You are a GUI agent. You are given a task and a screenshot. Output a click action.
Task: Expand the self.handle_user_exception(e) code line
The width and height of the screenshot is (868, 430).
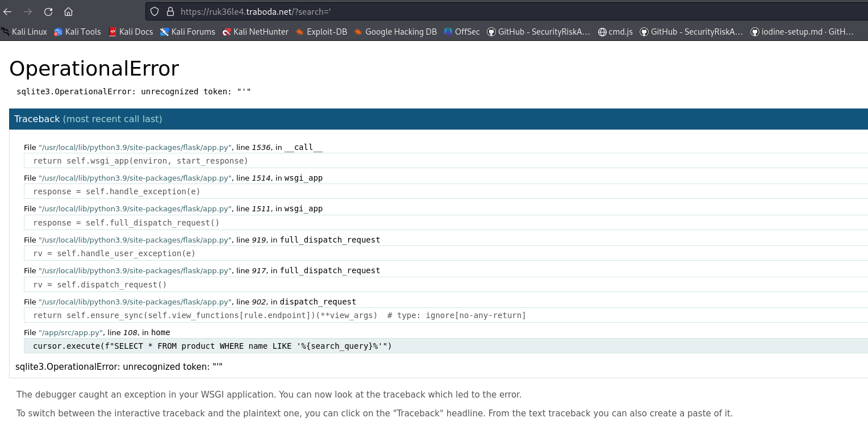click(x=446, y=253)
